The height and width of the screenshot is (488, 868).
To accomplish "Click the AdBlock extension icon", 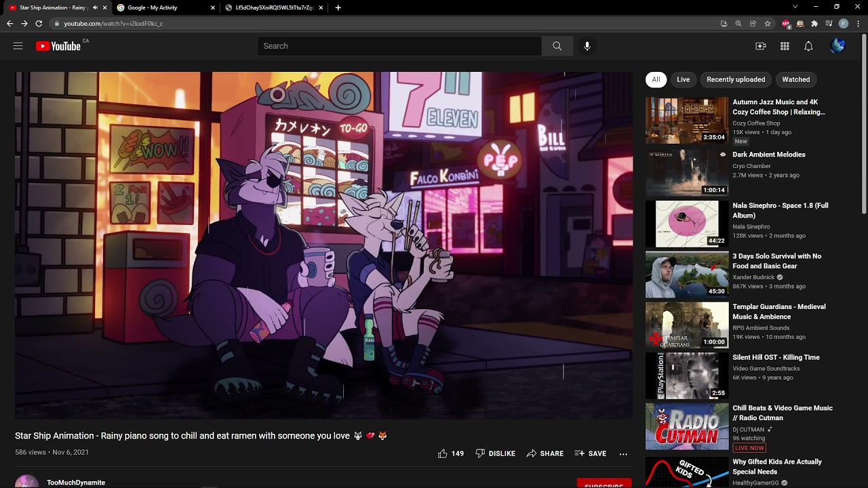I will 786,23.
